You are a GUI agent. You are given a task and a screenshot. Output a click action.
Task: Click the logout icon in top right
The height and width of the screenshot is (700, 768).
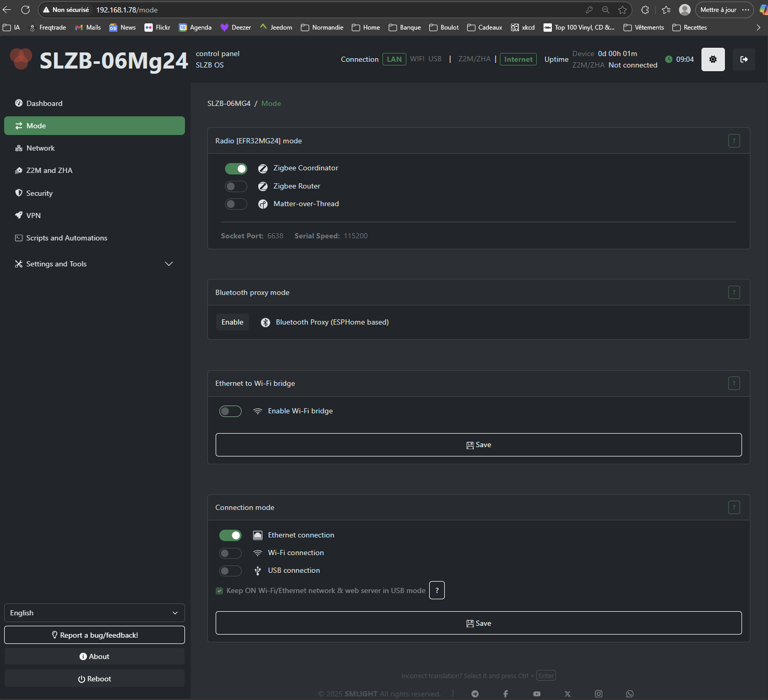(744, 60)
